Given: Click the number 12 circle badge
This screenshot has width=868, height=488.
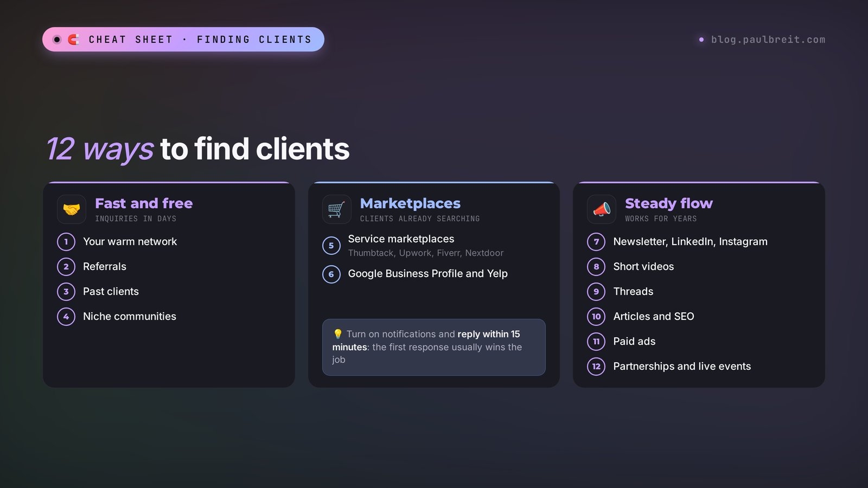Looking at the screenshot, I should [596, 367].
